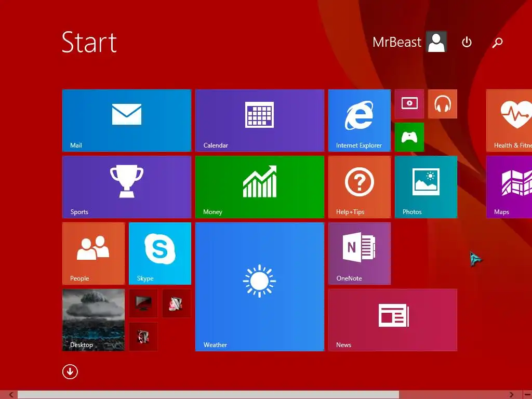The width and height of the screenshot is (532, 399).
Task: Click the power options button
Action: (467, 42)
